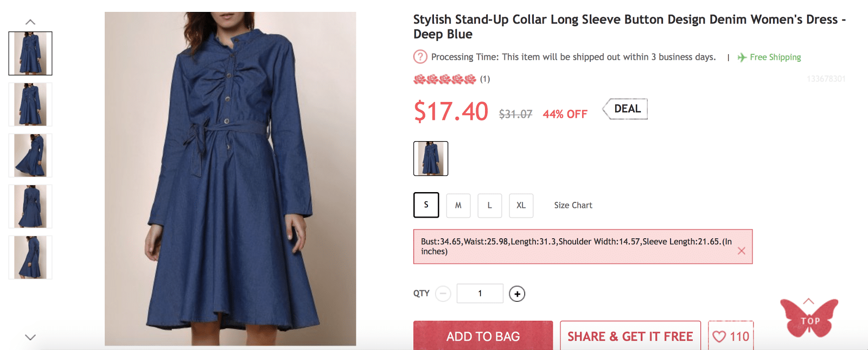Close the pink size measurements box

tap(742, 251)
